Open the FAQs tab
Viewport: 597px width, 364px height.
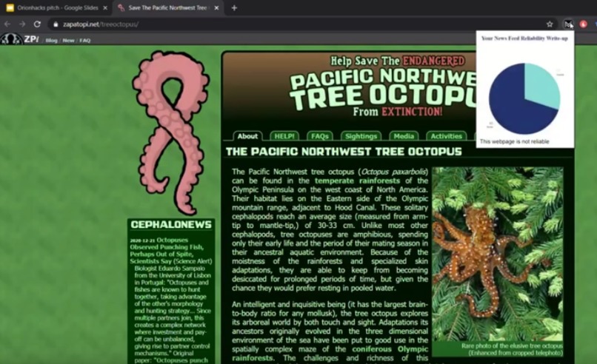click(x=320, y=136)
